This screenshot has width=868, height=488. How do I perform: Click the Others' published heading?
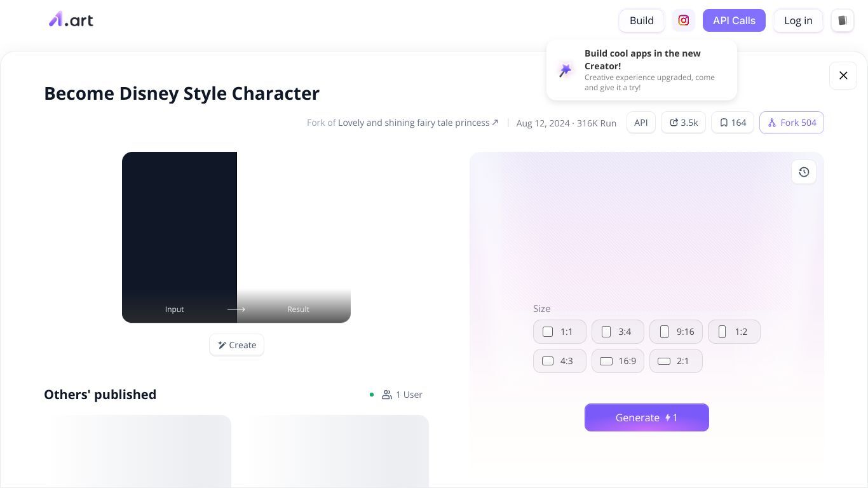coord(100,395)
